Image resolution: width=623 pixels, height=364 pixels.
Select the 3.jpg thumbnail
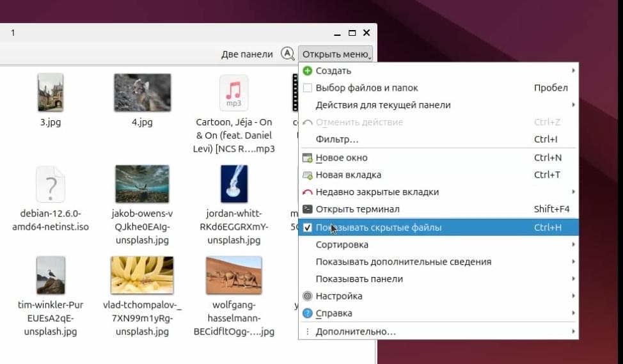click(51, 93)
